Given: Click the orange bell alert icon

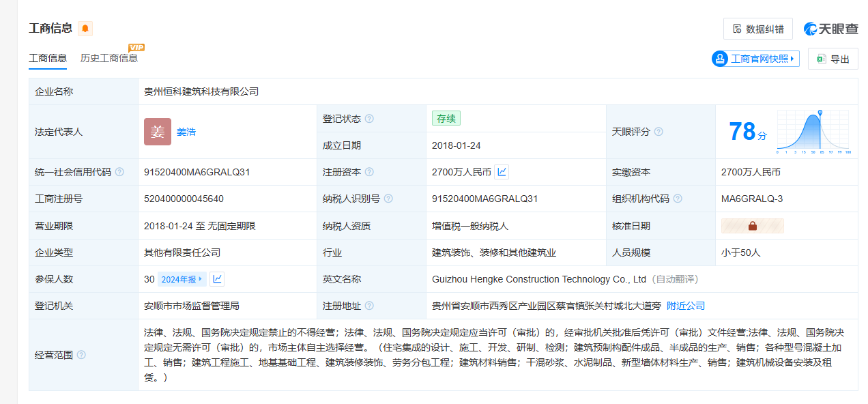Looking at the screenshot, I should 85,29.
